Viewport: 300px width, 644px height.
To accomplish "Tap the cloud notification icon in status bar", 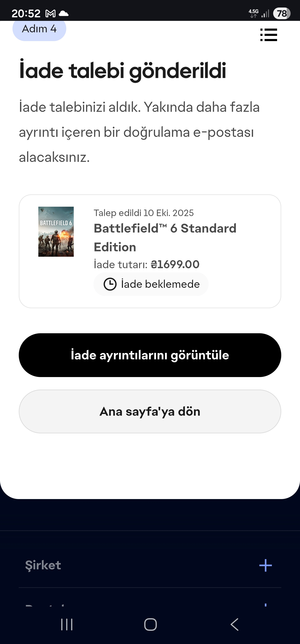I will click(x=64, y=14).
